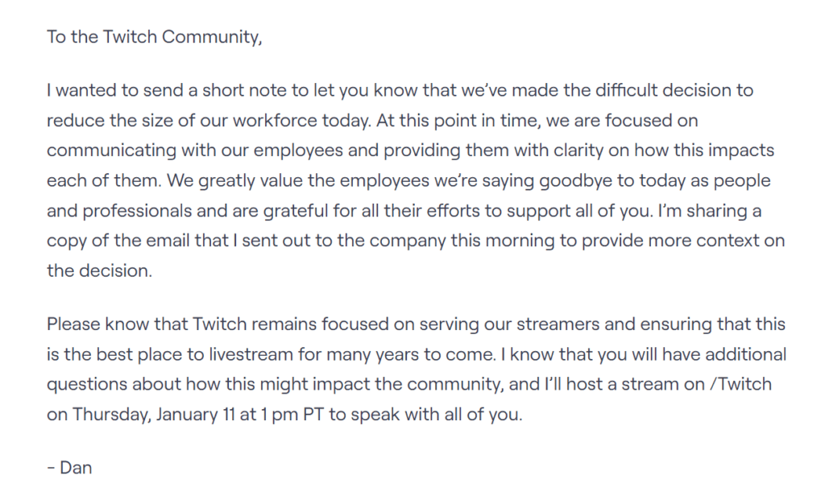
Task: Click the "To the Twitch Community," greeting line
Action: point(155,39)
